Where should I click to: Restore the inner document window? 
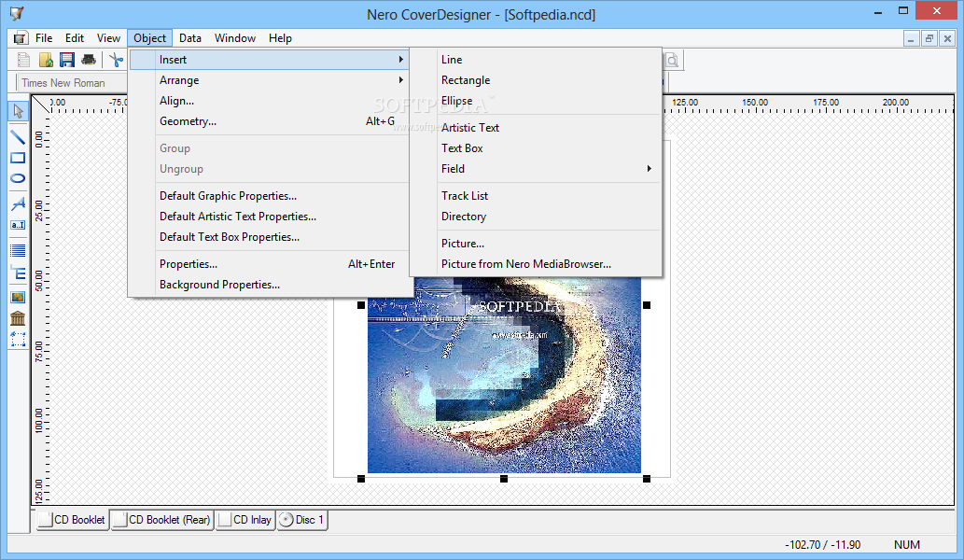tap(929, 38)
